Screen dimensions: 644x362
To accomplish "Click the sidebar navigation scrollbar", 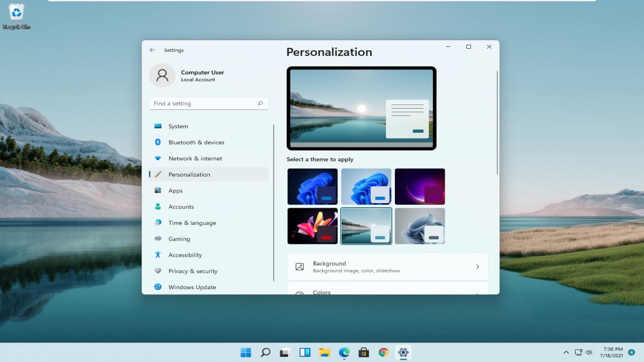I will pos(274,203).
